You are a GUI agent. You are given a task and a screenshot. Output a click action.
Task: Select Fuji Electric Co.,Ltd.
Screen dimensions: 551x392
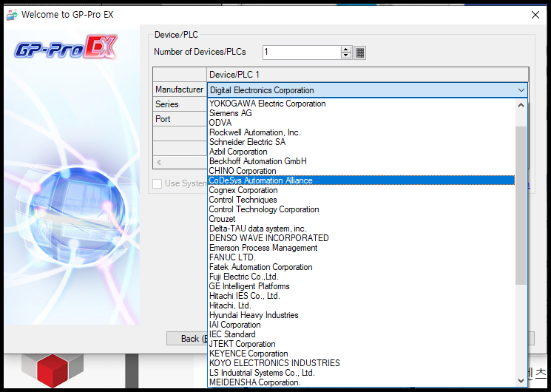tap(361, 277)
